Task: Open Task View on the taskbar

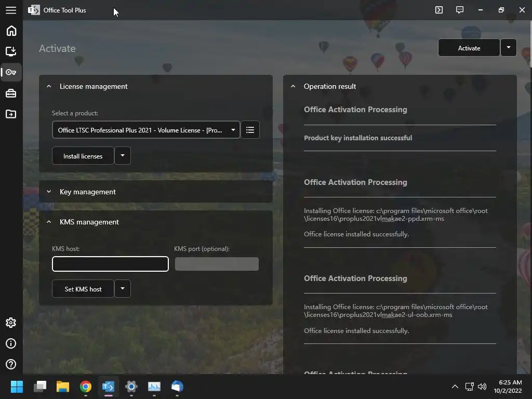Action: [x=39, y=387]
